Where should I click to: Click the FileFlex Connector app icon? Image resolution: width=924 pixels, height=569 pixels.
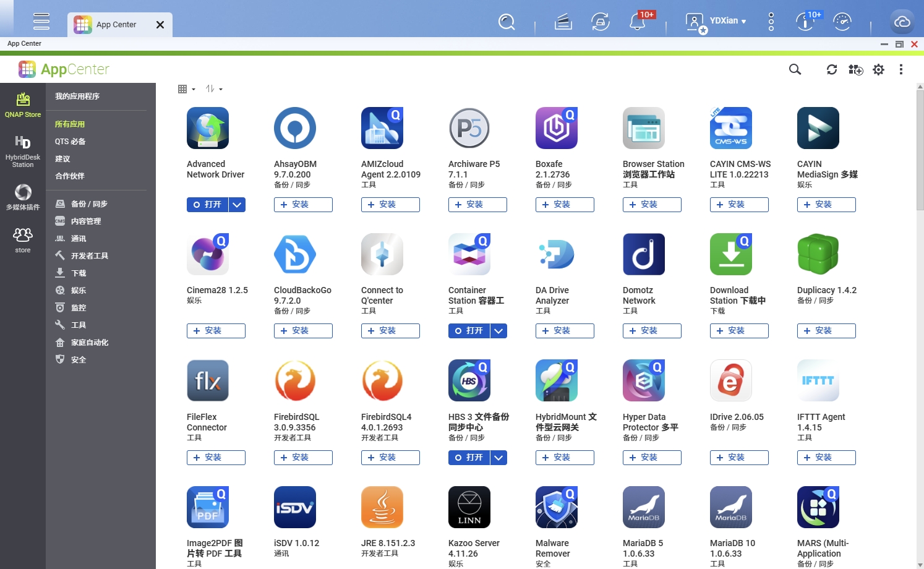208,381
